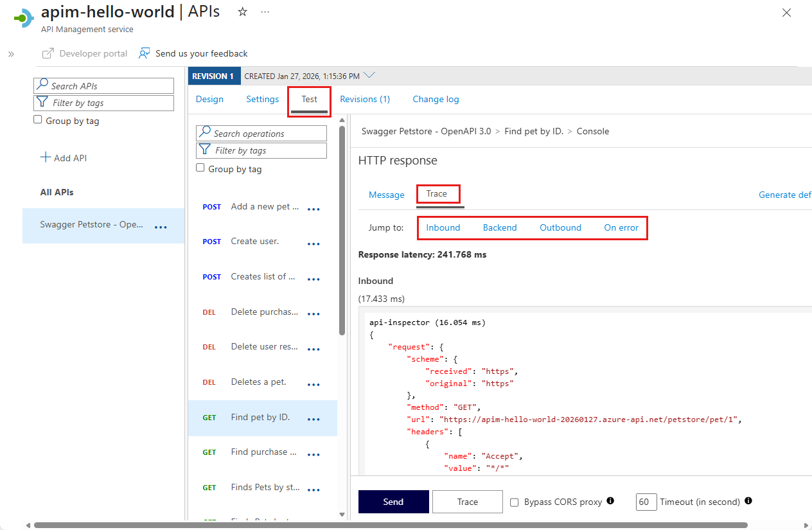Open the context menu for Swagger Petstore API

[x=160, y=226]
